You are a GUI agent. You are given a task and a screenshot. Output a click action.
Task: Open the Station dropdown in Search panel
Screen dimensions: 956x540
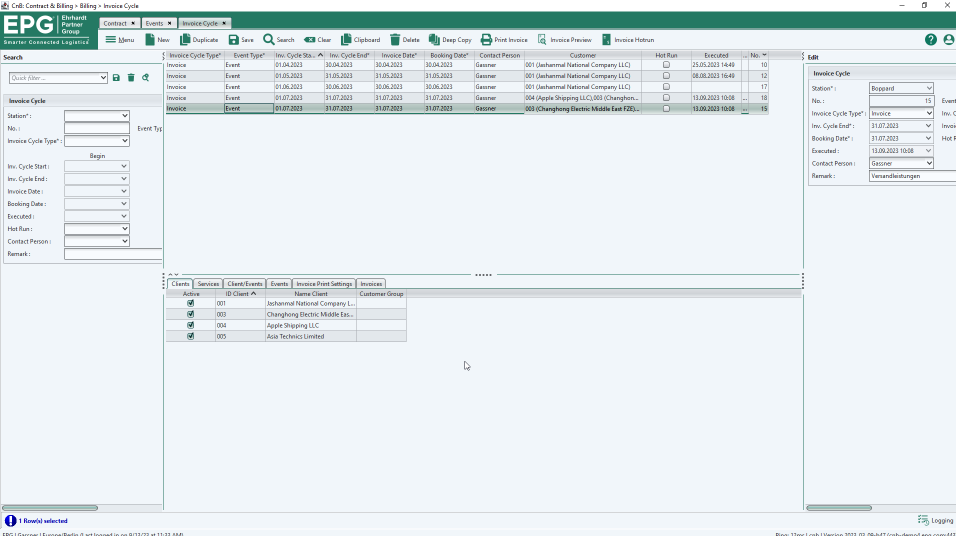click(124, 116)
